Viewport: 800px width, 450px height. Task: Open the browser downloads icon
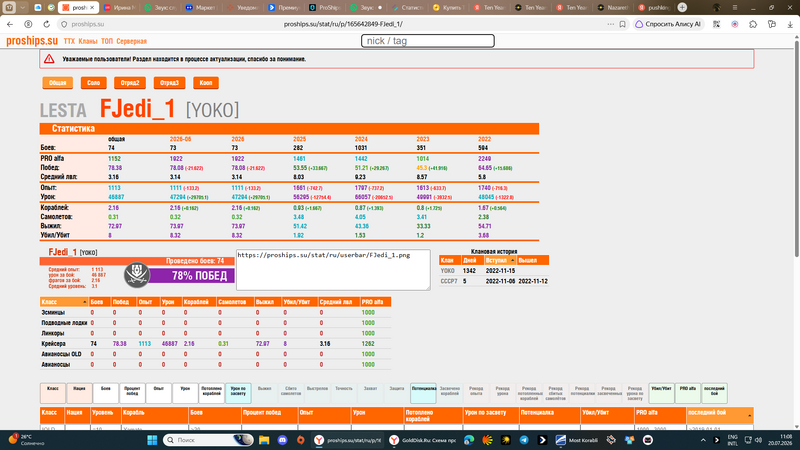tap(790, 24)
